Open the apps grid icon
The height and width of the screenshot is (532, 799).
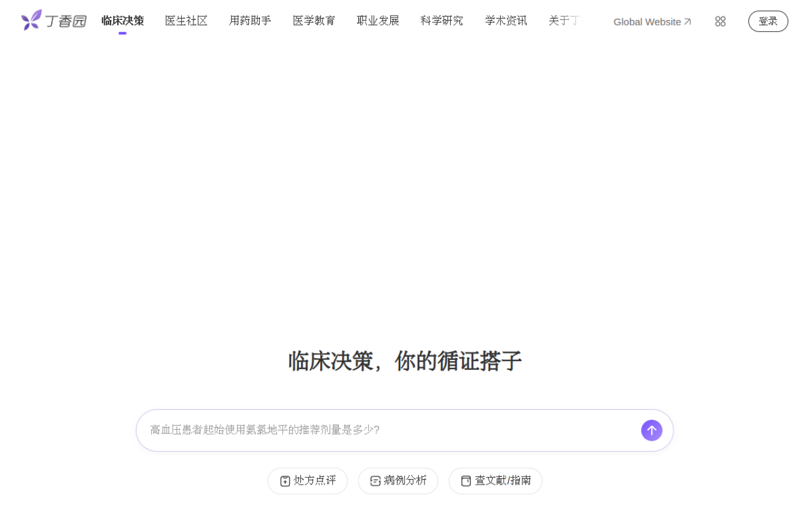[720, 21]
